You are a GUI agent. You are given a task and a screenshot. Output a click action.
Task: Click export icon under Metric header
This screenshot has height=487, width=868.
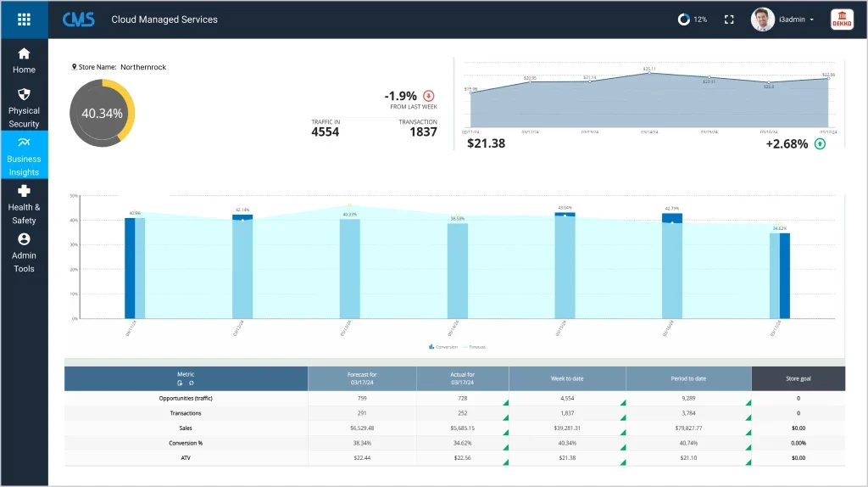tap(180, 383)
